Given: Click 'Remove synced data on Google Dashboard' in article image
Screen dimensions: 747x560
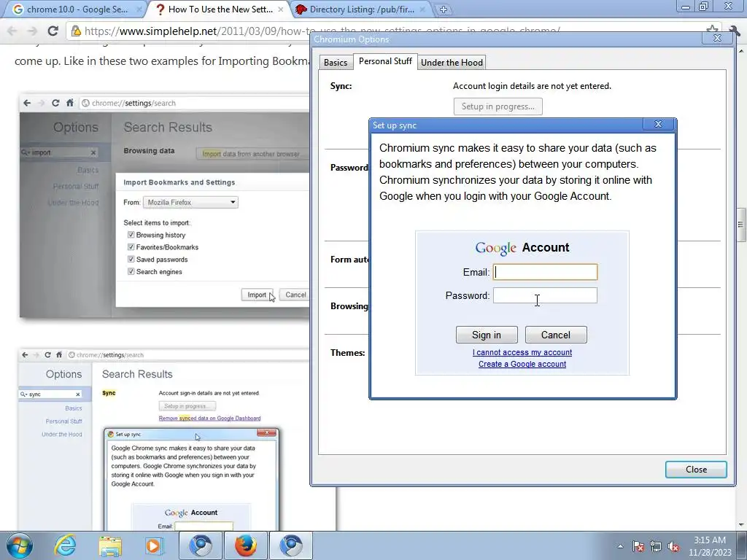Looking at the screenshot, I should click(x=209, y=418).
